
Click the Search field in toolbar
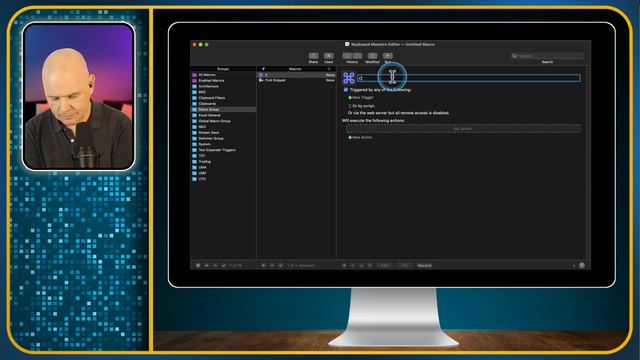point(547,56)
